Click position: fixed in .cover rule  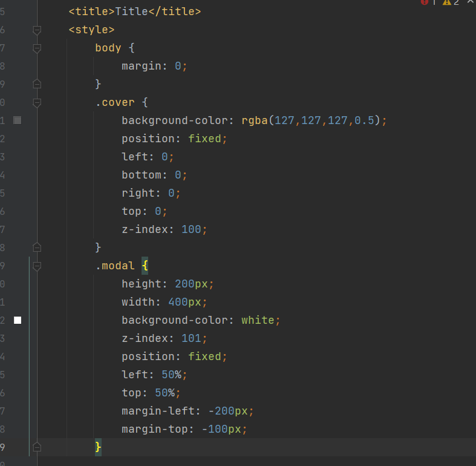click(174, 139)
